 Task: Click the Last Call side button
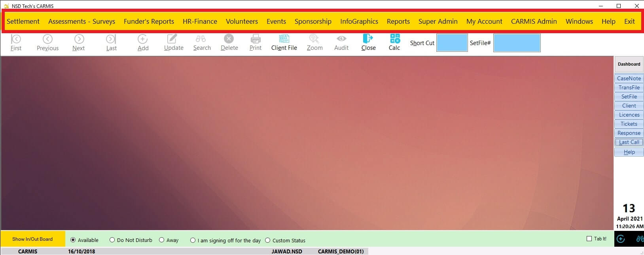coord(629,142)
